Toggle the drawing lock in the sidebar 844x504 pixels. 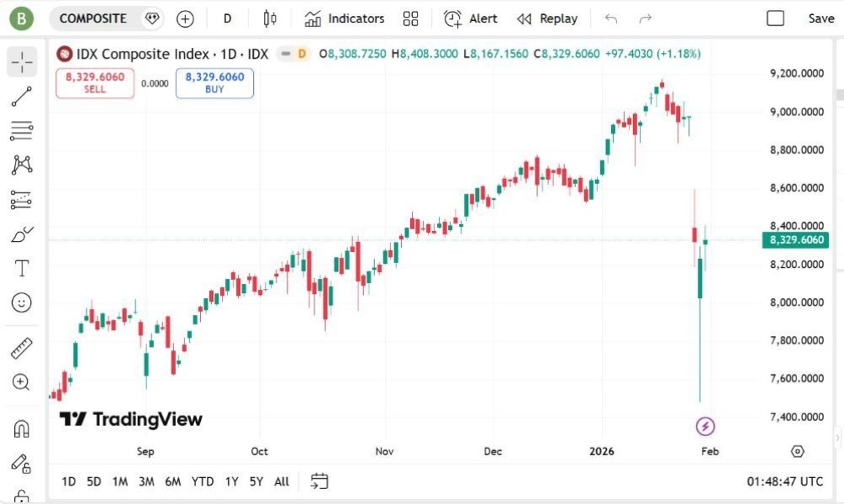coord(20,465)
